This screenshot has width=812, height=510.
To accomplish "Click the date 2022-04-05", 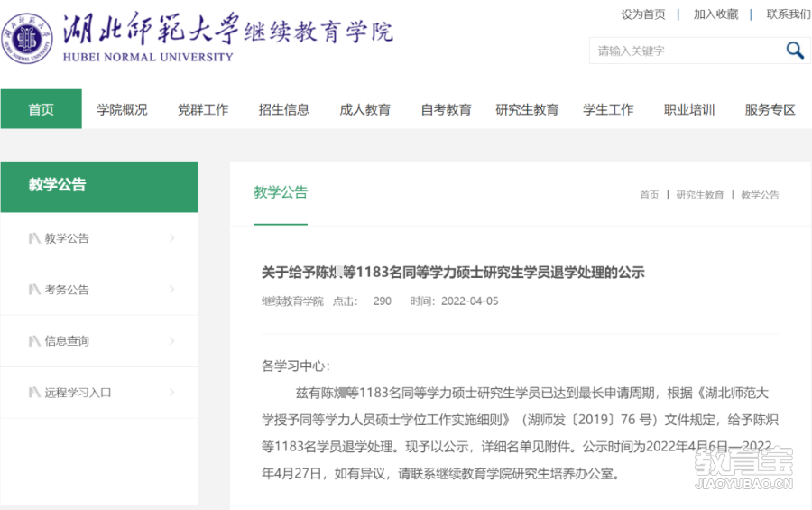I will pyautogui.click(x=470, y=301).
